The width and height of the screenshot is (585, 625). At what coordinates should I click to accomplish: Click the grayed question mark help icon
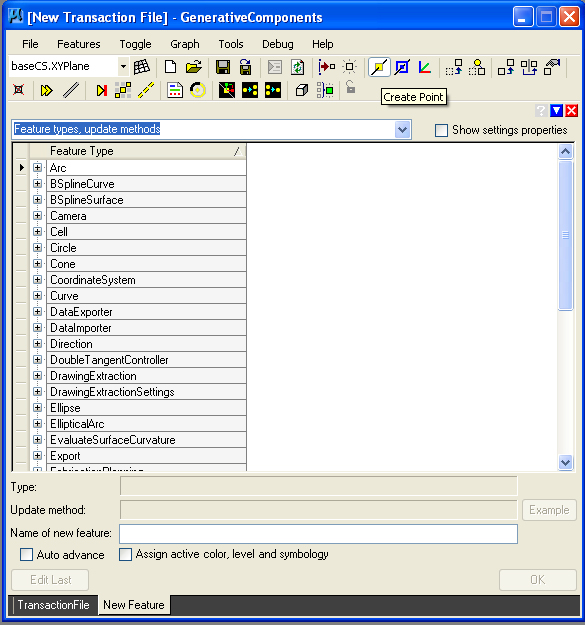pos(541,110)
